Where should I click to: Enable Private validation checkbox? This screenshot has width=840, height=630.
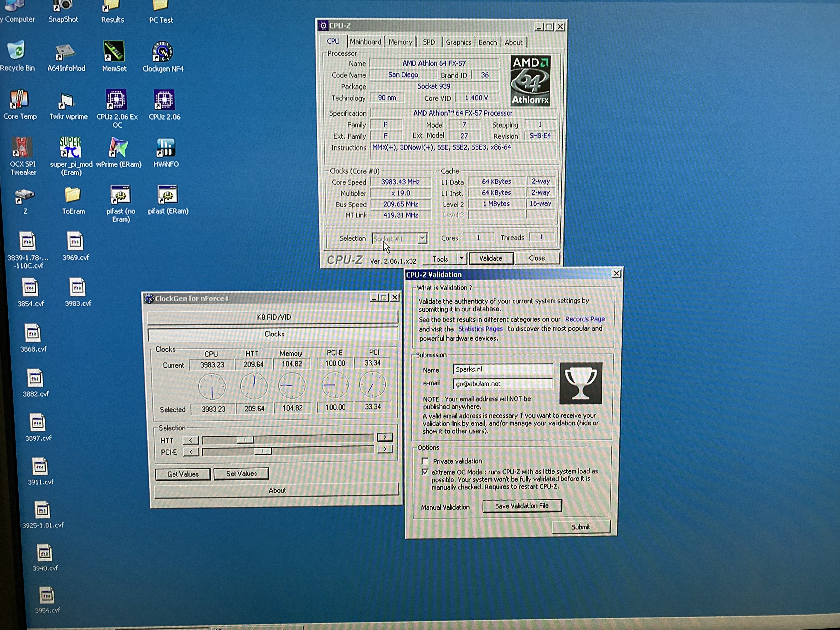coord(425,461)
